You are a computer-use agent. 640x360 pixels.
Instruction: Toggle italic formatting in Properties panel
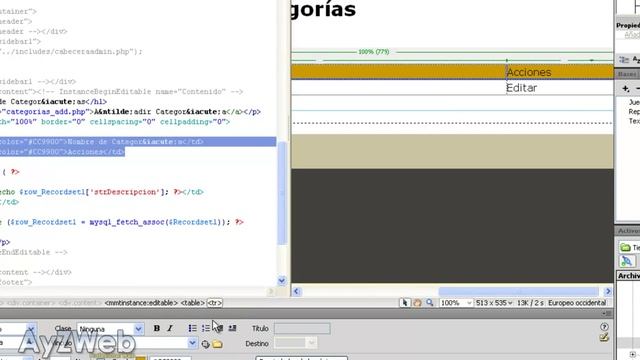click(x=170, y=328)
